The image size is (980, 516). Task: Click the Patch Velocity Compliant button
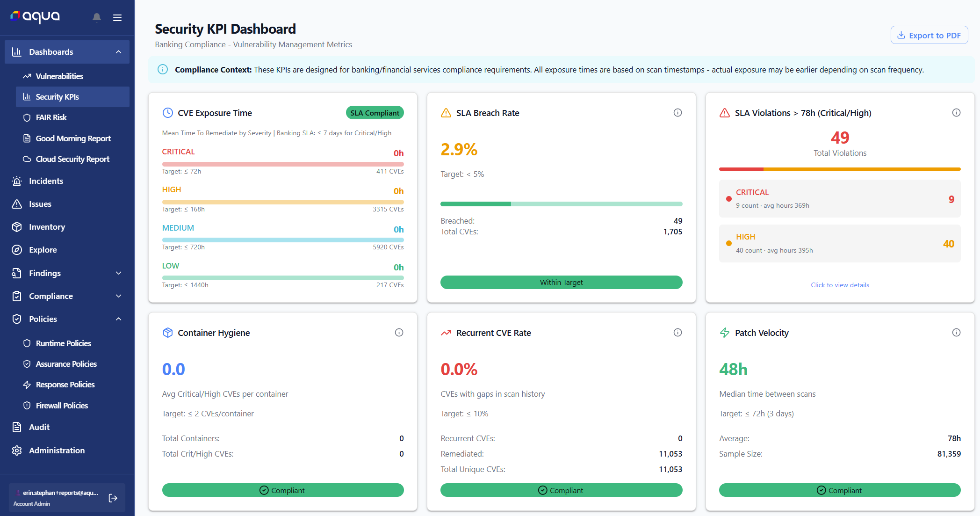[x=840, y=490]
